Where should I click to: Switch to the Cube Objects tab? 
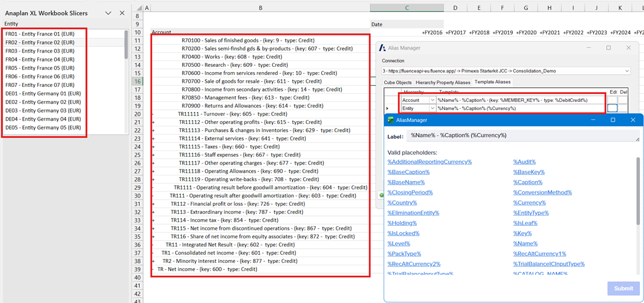pyautogui.click(x=397, y=83)
